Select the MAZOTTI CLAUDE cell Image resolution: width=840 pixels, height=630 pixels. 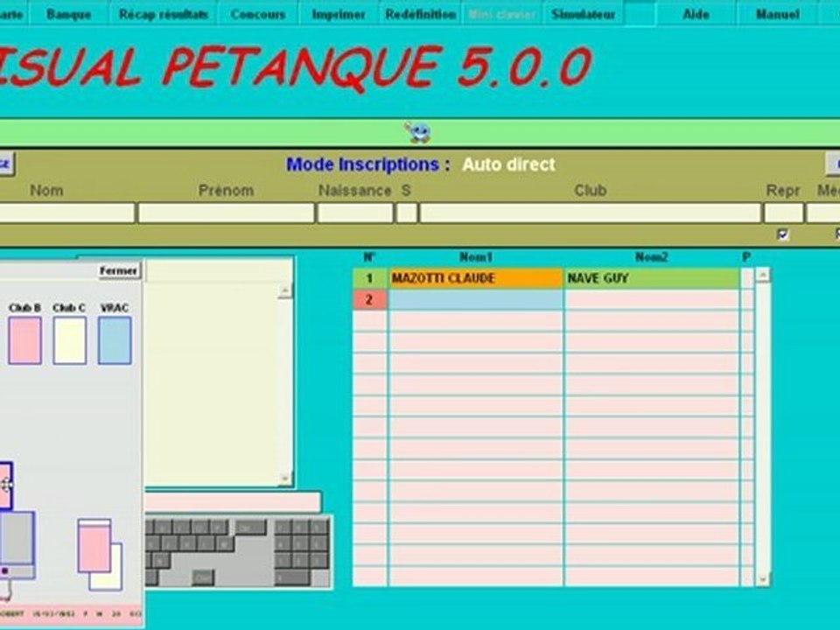[x=476, y=278]
